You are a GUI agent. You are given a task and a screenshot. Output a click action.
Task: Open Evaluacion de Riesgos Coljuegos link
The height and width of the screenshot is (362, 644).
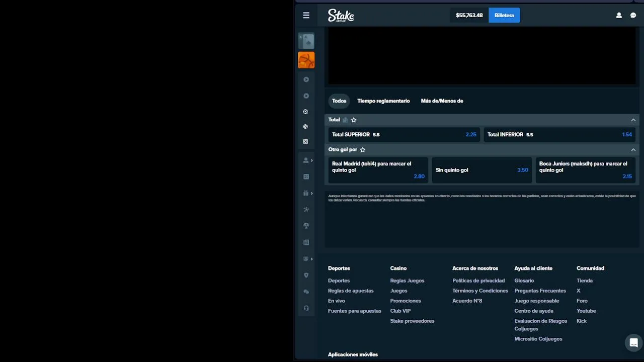pos(541,325)
